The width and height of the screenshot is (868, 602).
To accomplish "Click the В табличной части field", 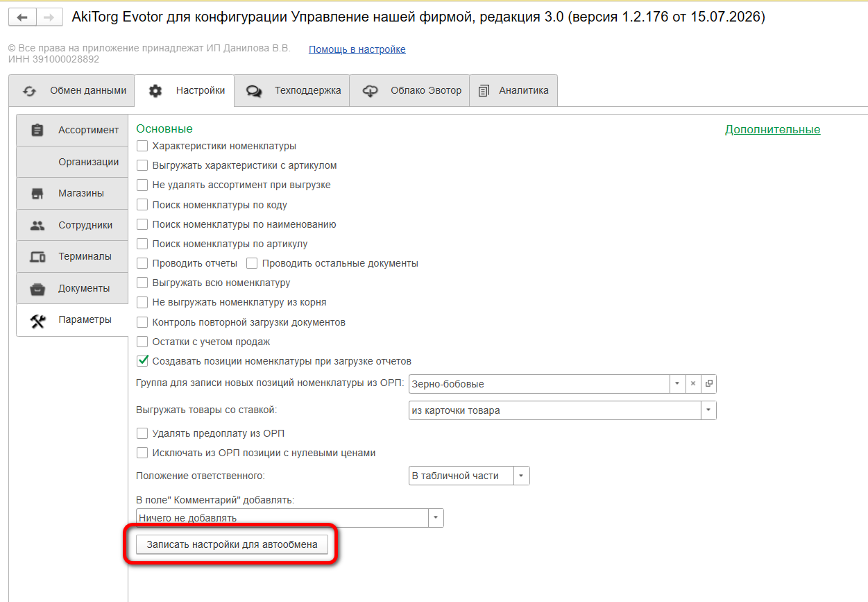I will coord(461,476).
